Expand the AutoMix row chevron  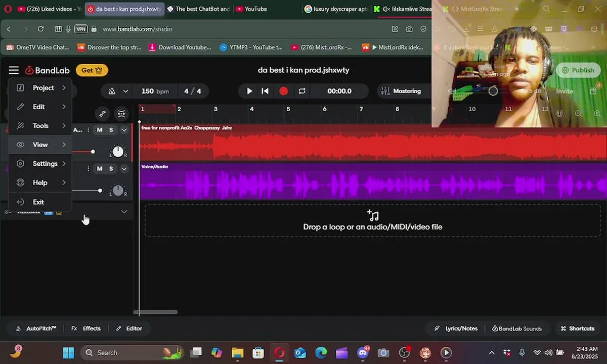124,212
